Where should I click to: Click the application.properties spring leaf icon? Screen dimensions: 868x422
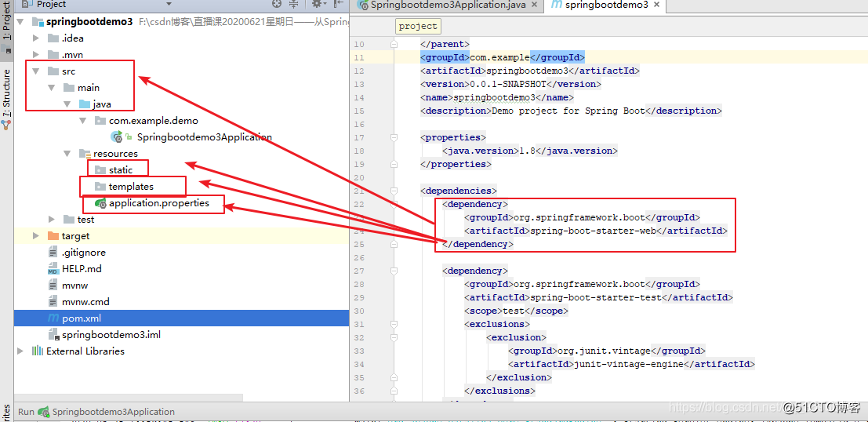pyautogui.click(x=100, y=203)
